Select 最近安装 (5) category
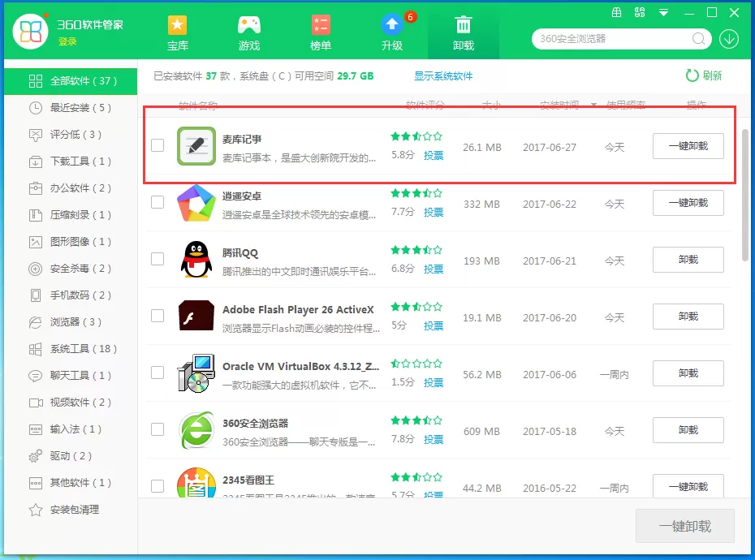 pyautogui.click(x=71, y=108)
